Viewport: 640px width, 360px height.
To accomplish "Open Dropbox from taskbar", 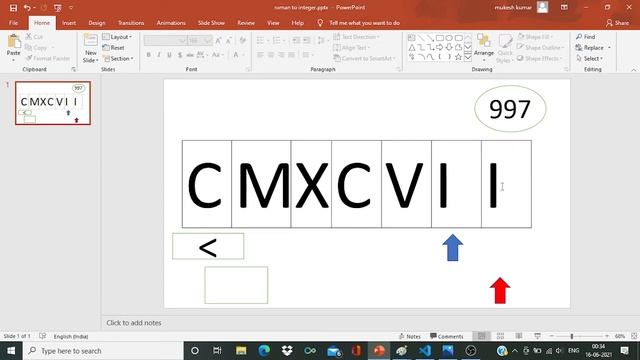I will [x=287, y=351].
